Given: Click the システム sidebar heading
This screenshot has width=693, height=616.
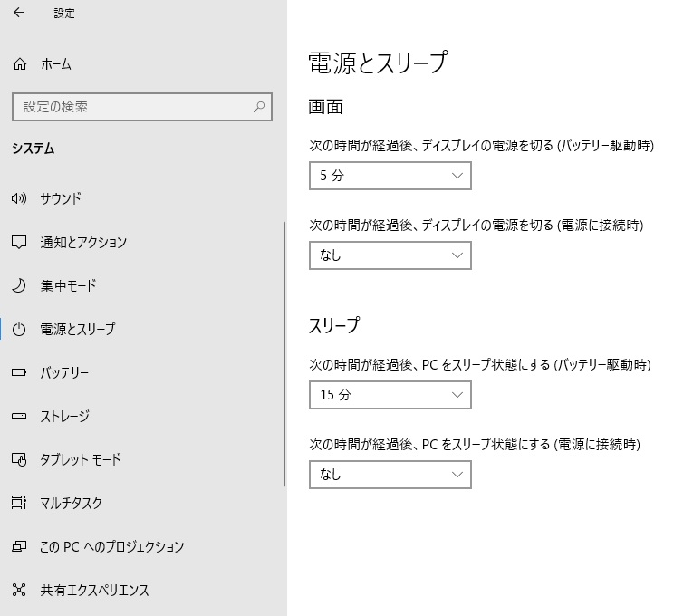Looking at the screenshot, I should [x=34, y=149].
